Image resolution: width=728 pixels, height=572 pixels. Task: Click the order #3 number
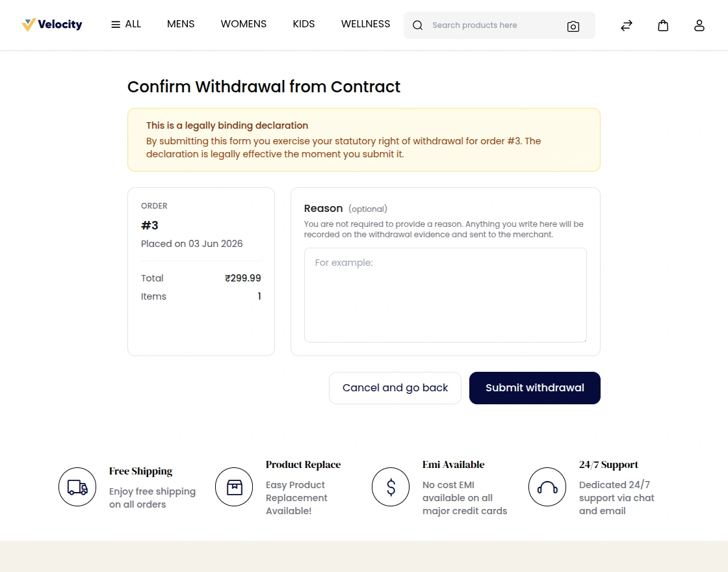149,226
